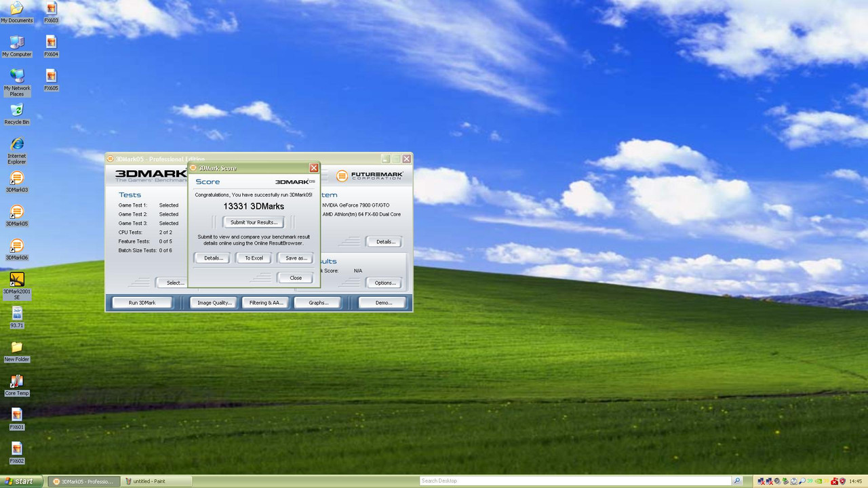Select the FX604 file icon

click(x=51, y=45)
